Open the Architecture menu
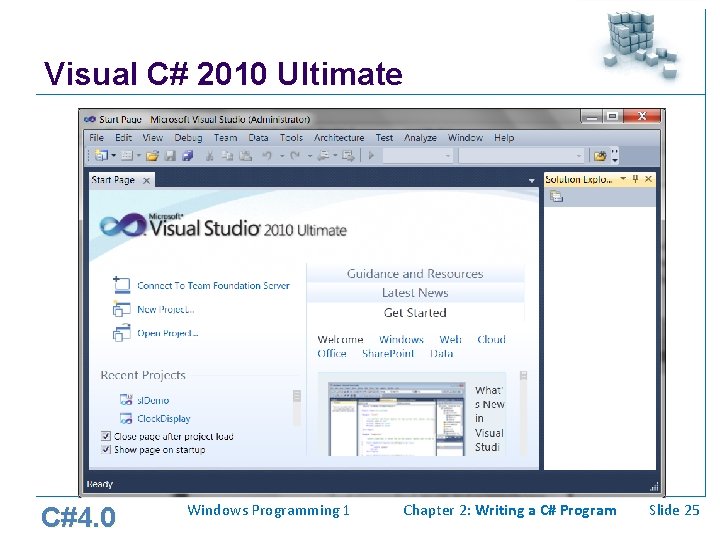720x540 pixels. click(x=339, y=138)
